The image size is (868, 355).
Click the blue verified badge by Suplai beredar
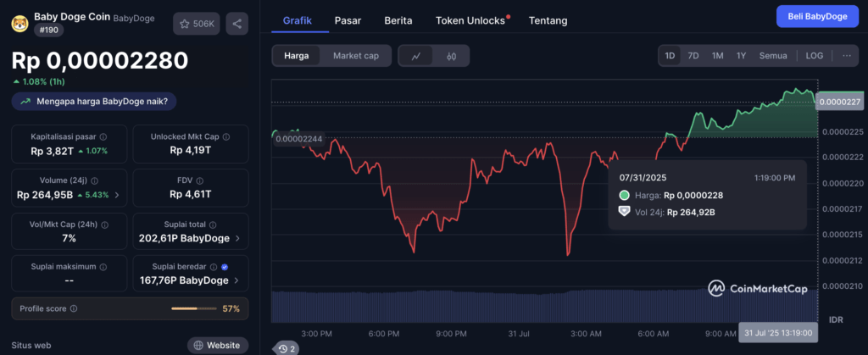point(224,267)
